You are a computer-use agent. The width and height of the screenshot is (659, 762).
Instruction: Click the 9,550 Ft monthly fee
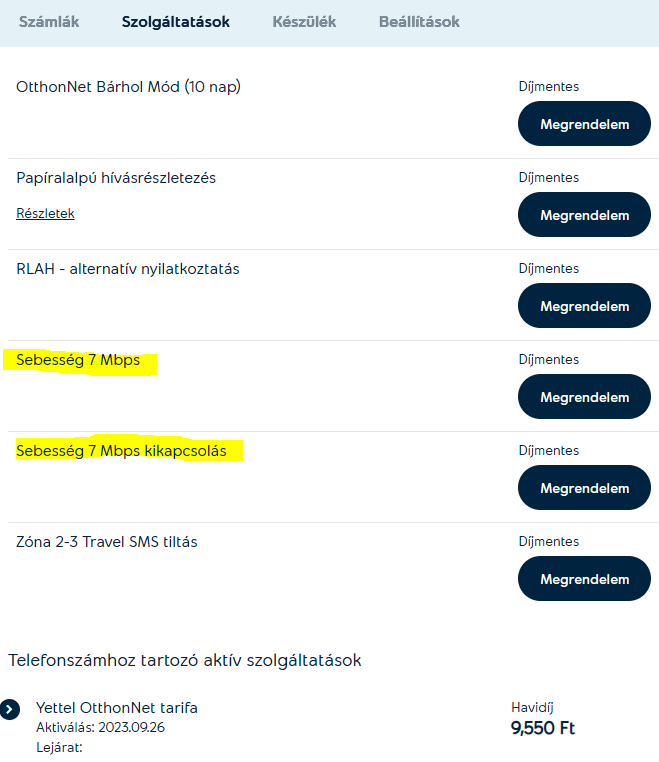tap(543, 728)
